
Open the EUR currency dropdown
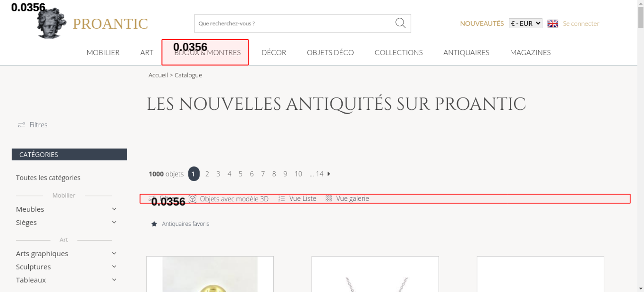(525, 23)
